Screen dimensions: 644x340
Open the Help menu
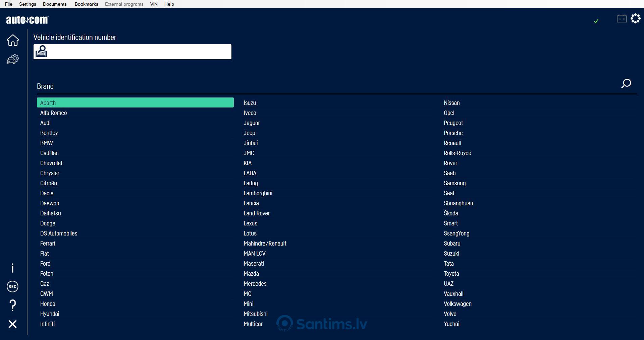(169, 4)
